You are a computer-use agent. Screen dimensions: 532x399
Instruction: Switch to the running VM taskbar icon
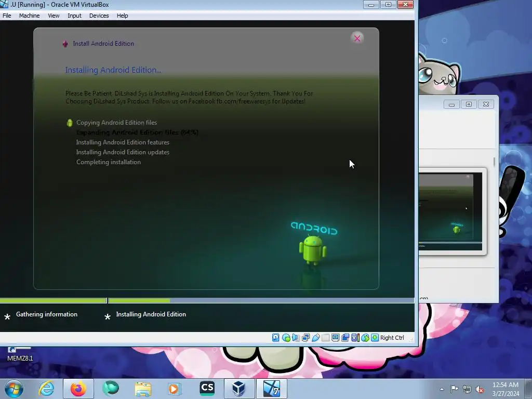click(x=271, y=389)
